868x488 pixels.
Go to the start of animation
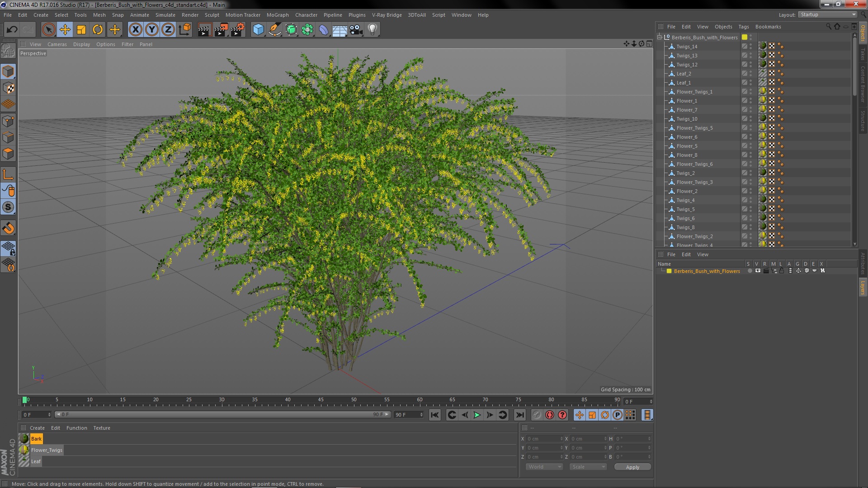click(x=434, y=415)
